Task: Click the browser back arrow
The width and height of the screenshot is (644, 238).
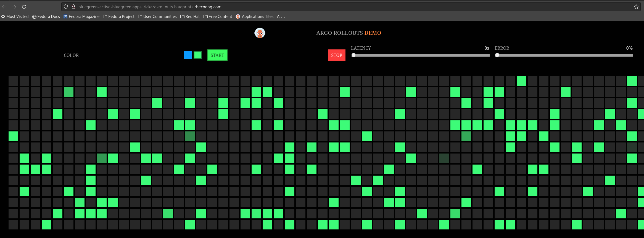Action: [x=4, y=7]
